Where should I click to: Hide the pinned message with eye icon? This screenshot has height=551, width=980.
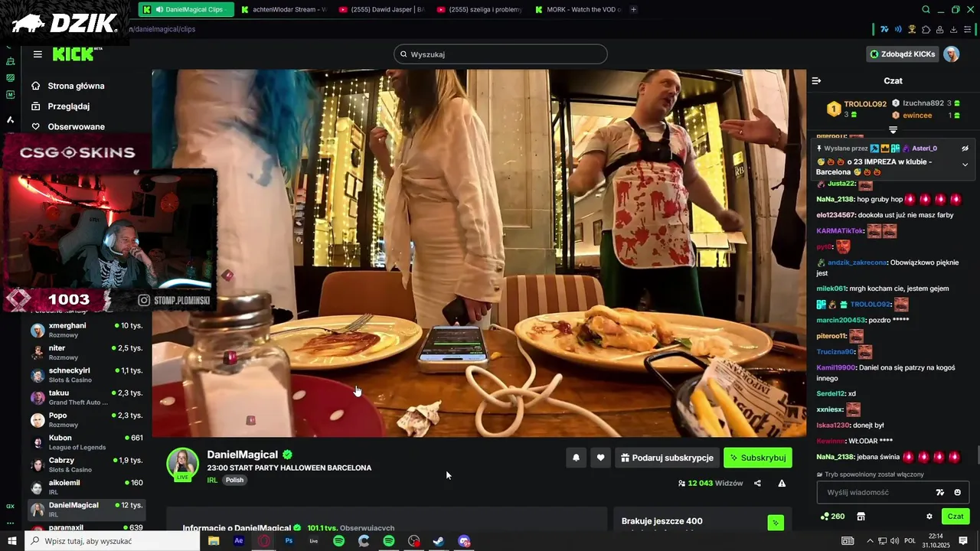pyautogui.click(x=965, y=148)
